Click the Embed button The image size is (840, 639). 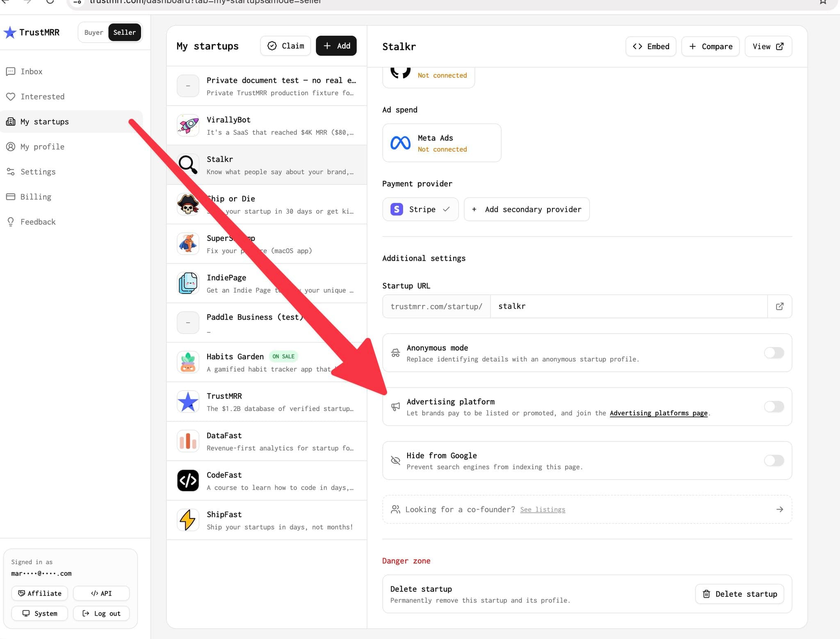(651, 46)
